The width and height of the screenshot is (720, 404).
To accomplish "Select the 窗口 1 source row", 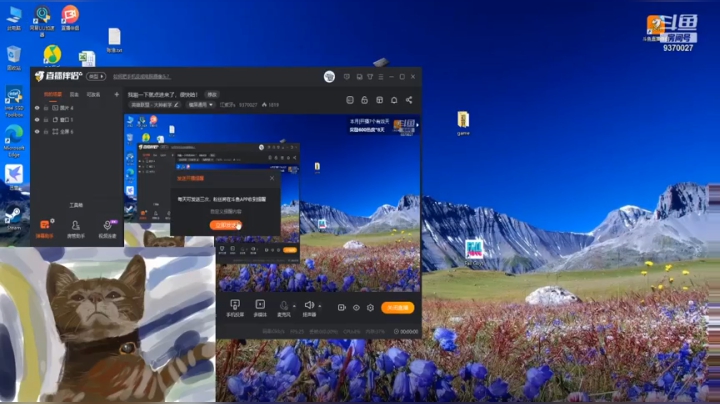I will pos(77,120).
